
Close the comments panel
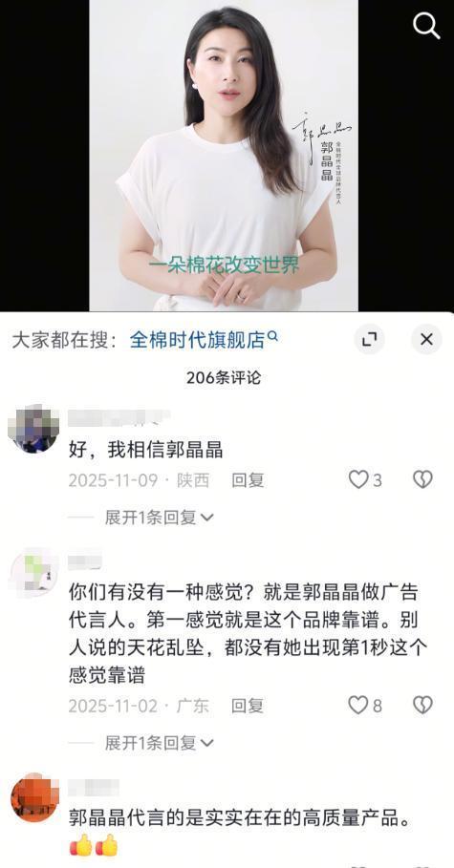[426, 339]
